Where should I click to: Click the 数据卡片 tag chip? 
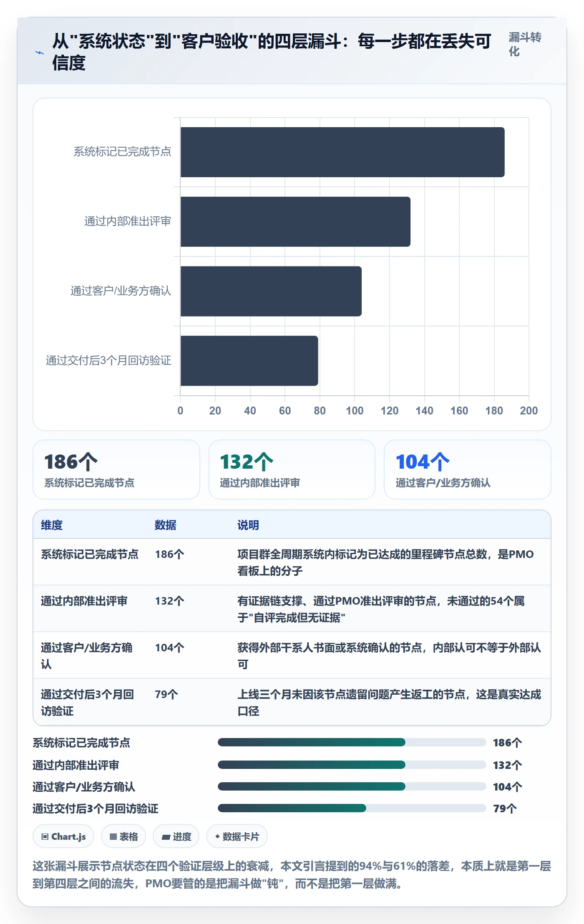(237, 836)
